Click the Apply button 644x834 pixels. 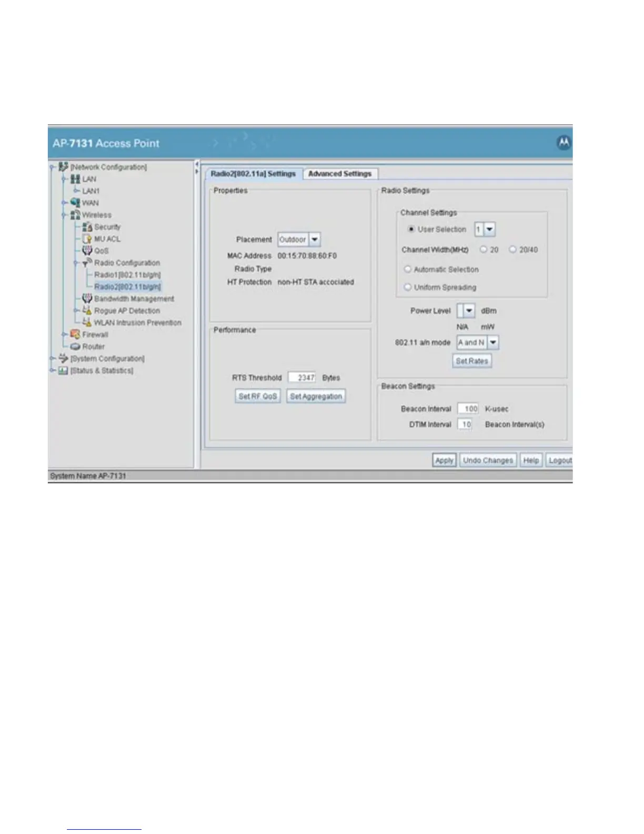tap(444, 460)
